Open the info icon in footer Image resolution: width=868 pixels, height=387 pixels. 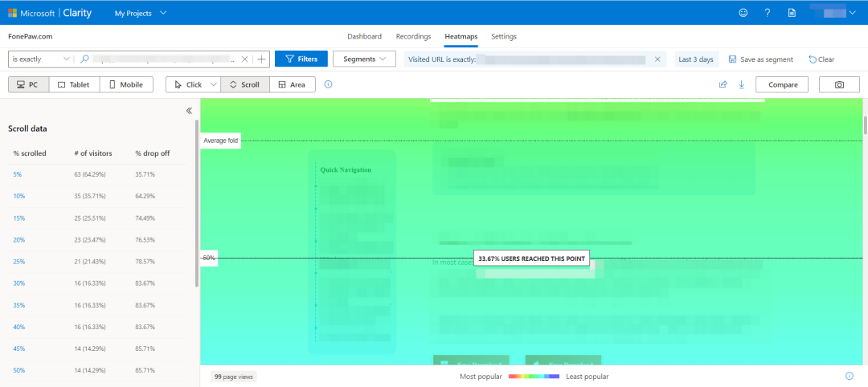pyautogui.click(x=850, y=376)
